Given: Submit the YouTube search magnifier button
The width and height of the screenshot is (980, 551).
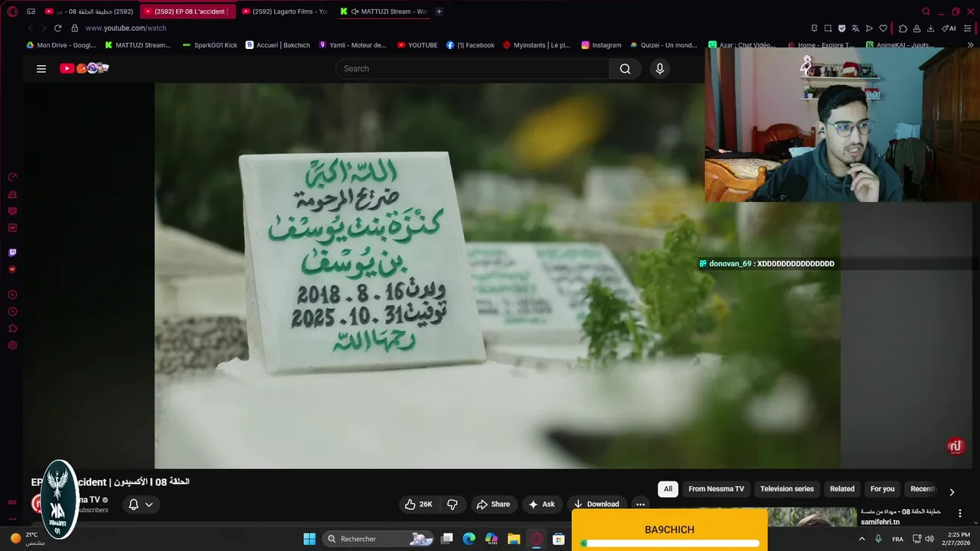Looking at the screenshot, I should pyautogui.click(x=626, y=69).
